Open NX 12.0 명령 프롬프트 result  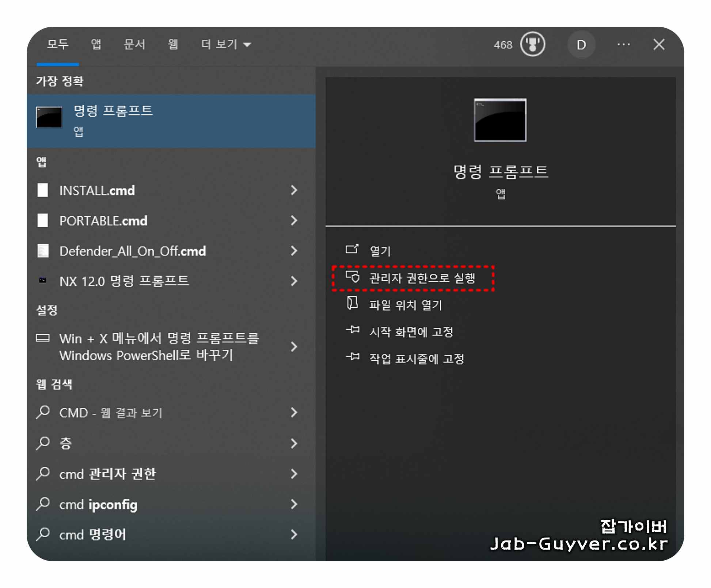click(124, 281)
